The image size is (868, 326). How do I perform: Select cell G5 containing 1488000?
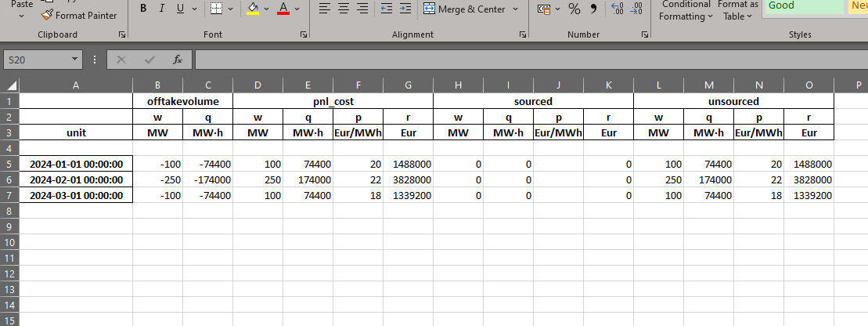(408, 164)
